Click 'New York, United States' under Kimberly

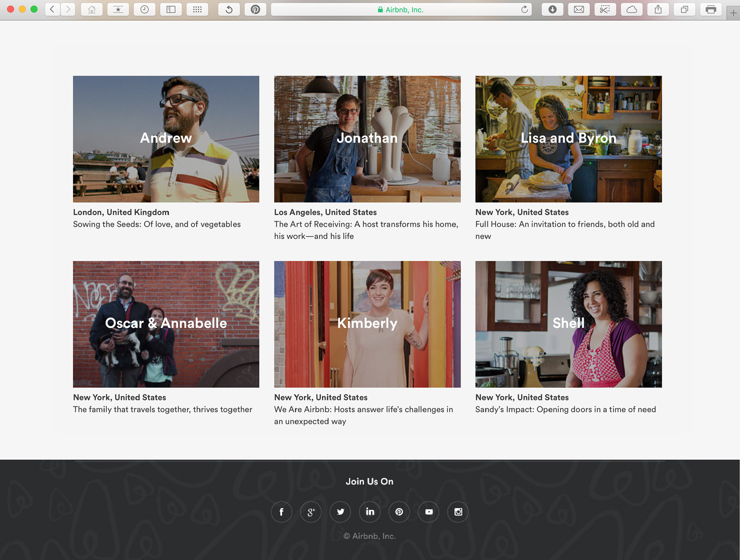[321, 397]
